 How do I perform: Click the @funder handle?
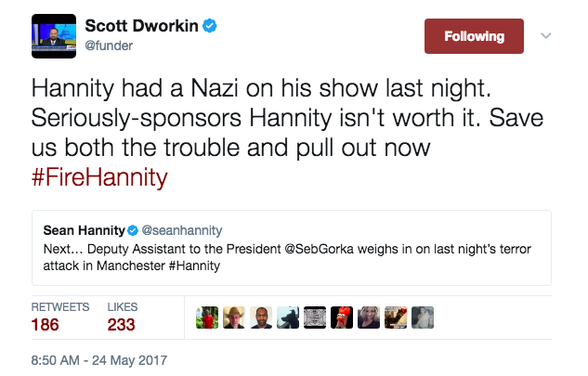(x=109, y=45)
